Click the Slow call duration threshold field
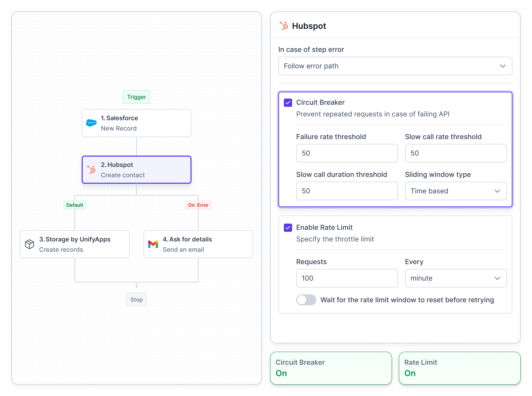Screen dimensions: 532x396 347,191
